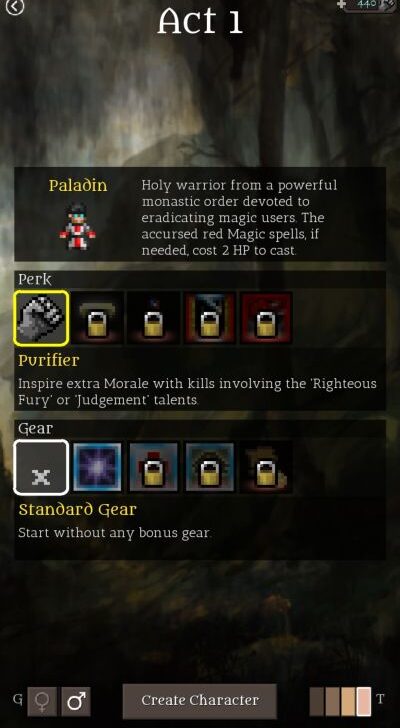Screen dimensions: 400x728
Task: Choose the female gender symbol
Action: pyautogui.click(x=42, y=702)
